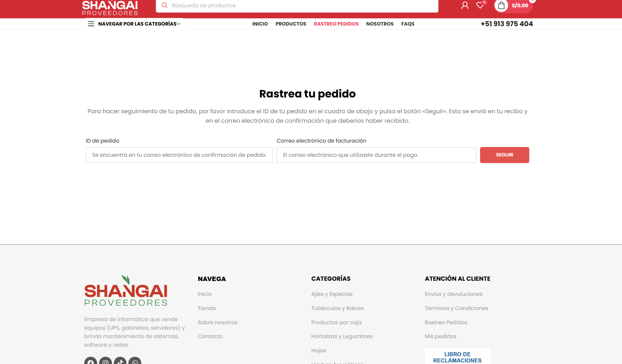622x364 pixels.
Task: Click the search magnifier icon
Action: [164, 5]
